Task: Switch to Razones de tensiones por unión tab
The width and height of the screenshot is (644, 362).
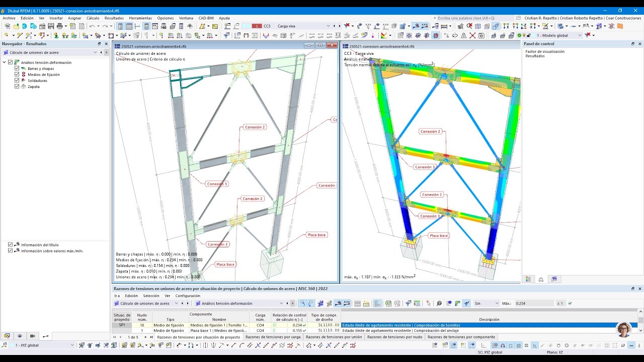Action: [334, 337]
